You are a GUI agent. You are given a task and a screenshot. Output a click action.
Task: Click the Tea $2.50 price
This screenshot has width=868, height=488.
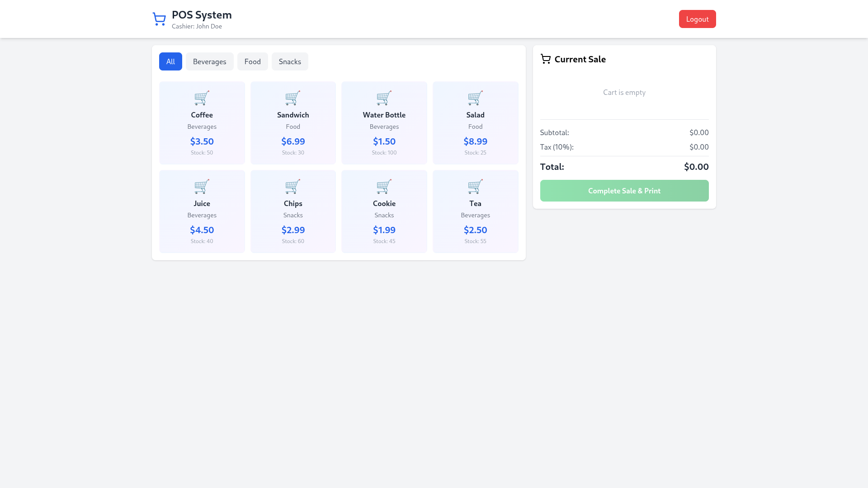coord(475,230)
